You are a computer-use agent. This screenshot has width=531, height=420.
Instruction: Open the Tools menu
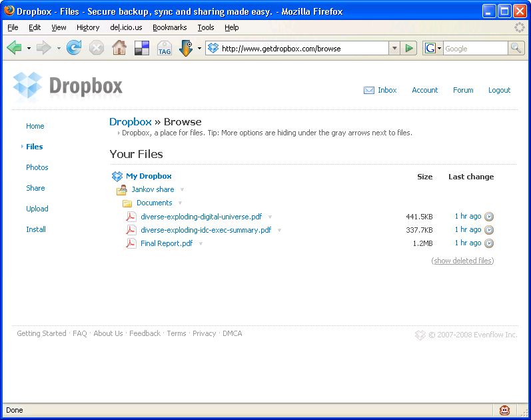click(x=206, y=27)
